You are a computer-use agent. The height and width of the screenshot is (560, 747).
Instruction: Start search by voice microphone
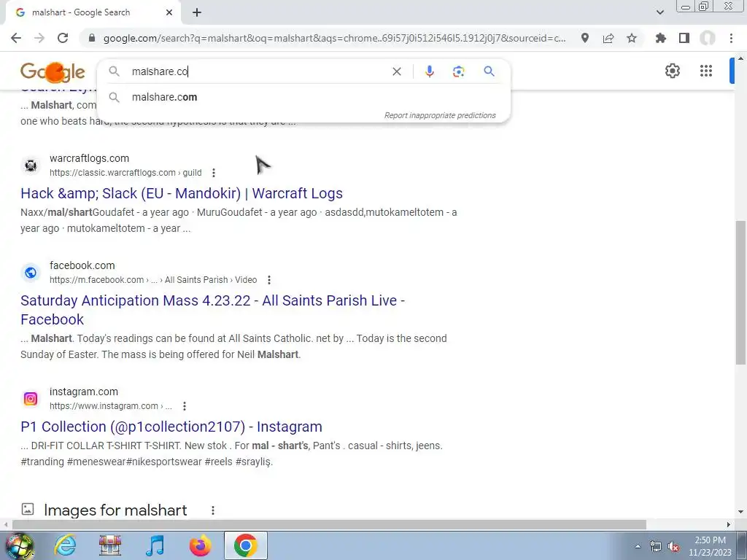429,71
